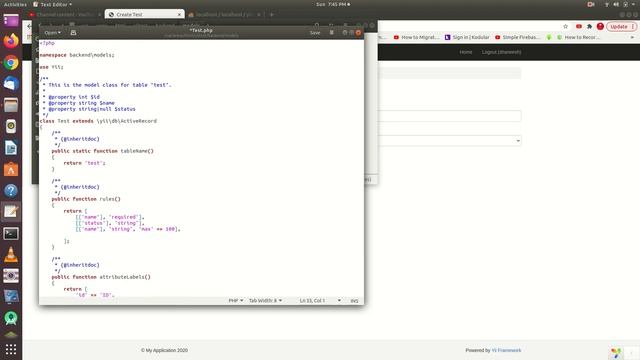Image resolution: width=640 pixels, height=360 pixels.
Task: Toggle INS insert mode in status bar
Action: tap(354, 300)
